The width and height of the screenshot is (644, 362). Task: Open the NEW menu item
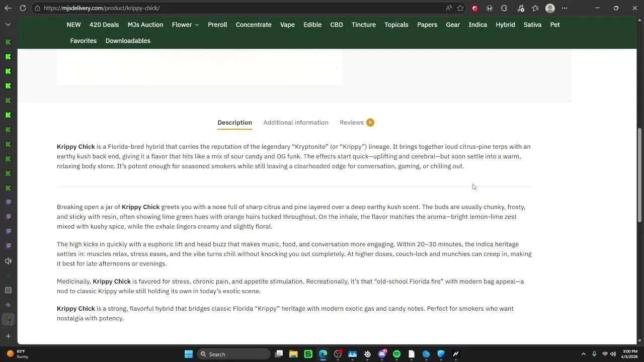[73, 25]
